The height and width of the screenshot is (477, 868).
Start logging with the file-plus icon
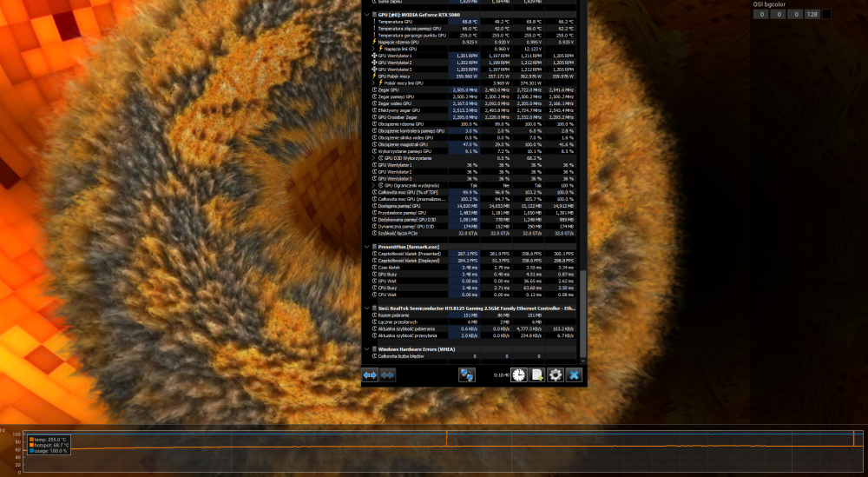(x=537, y=375)
